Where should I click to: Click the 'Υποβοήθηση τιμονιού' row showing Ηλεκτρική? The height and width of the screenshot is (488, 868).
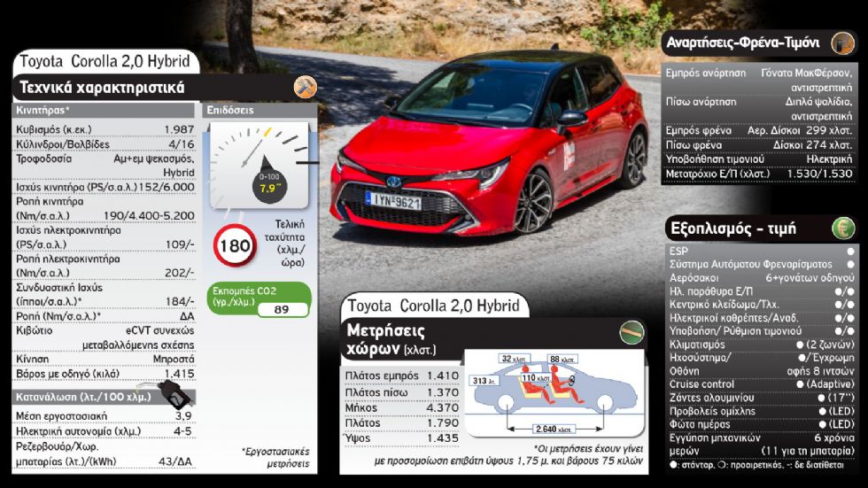(x=759, y=159)
